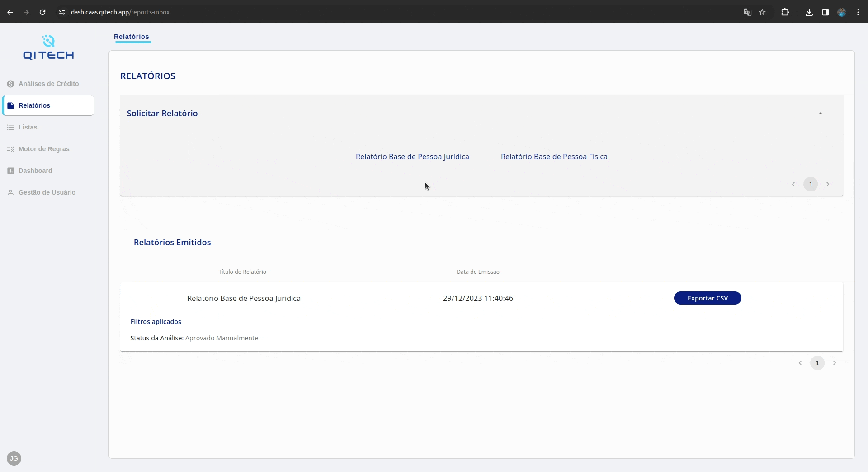Open the browser profile avatar

tap(842, 12)
